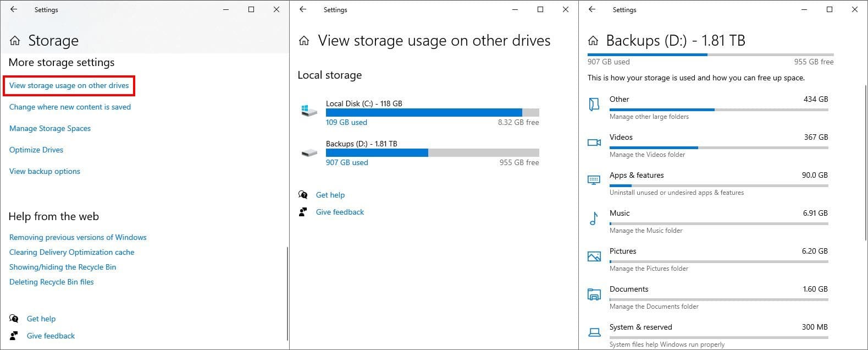Click Give feedback in the middle window
Screen dimensions: 868x350
click(x=340, y=212)
